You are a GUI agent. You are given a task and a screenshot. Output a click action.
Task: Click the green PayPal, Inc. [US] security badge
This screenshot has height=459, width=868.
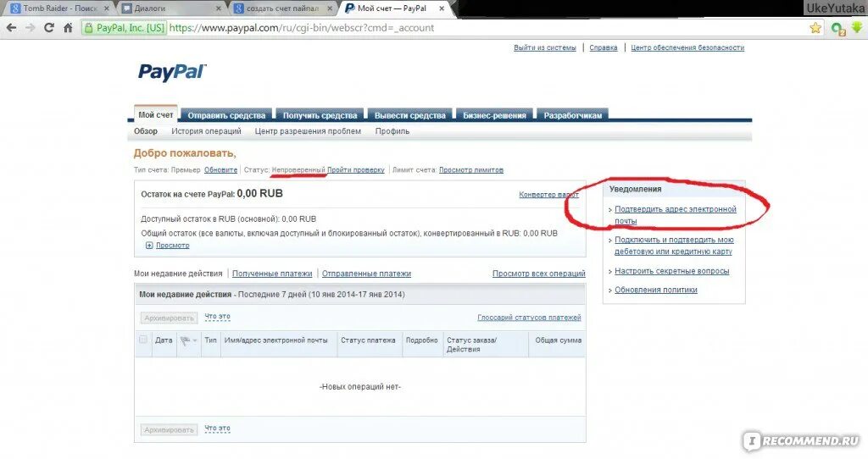125,28
